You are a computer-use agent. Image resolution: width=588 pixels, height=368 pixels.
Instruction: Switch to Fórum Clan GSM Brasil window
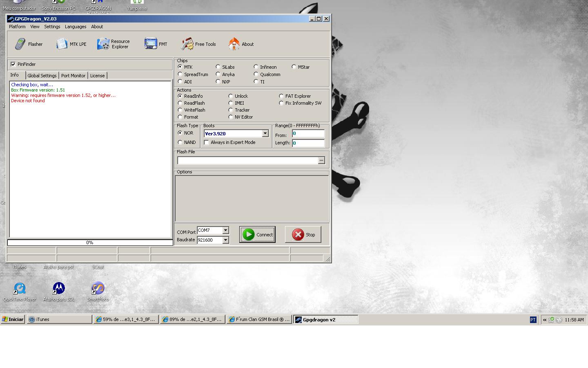click(x=259, y=319)
